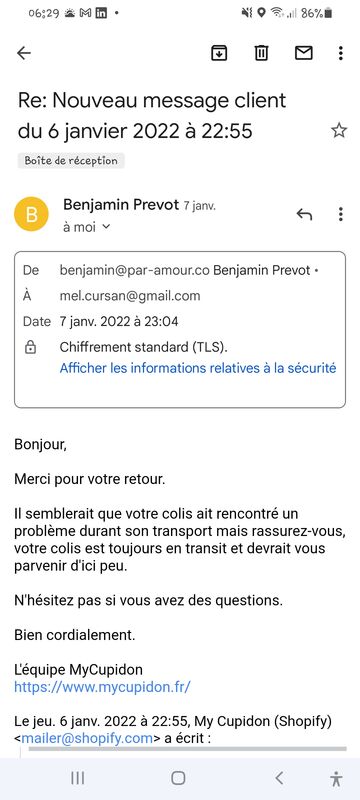This screenshot has width=360, height=800.
Task: Open the https://www.mycupidon.fr/ link
Action: (x=102, y=687)
